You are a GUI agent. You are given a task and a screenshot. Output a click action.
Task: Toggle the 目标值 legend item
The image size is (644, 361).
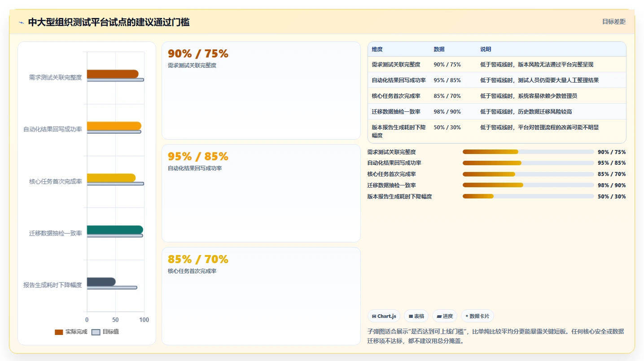click(x=105, y=332)
